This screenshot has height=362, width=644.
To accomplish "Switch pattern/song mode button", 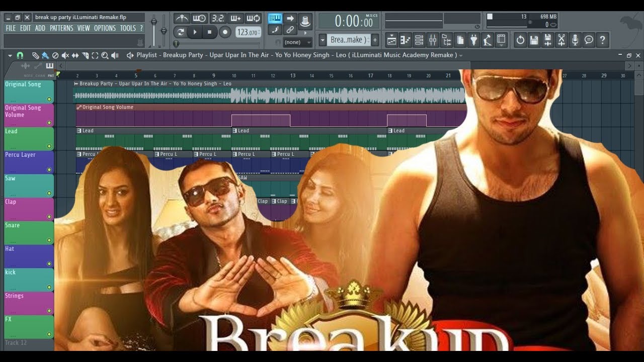I will pyautogui.click(x=181, y=32).
